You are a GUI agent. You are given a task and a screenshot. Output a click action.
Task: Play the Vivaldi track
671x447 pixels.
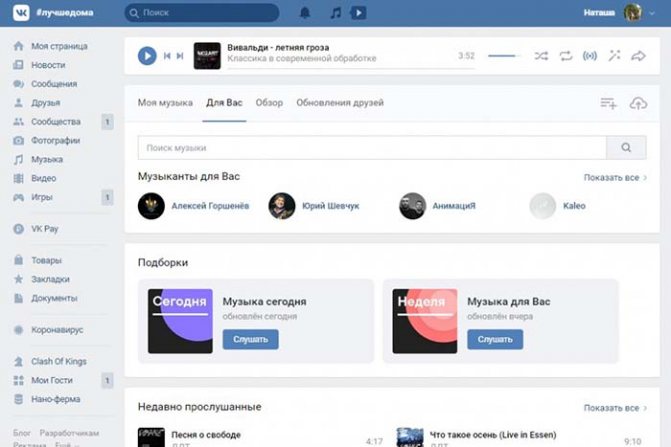147,56
